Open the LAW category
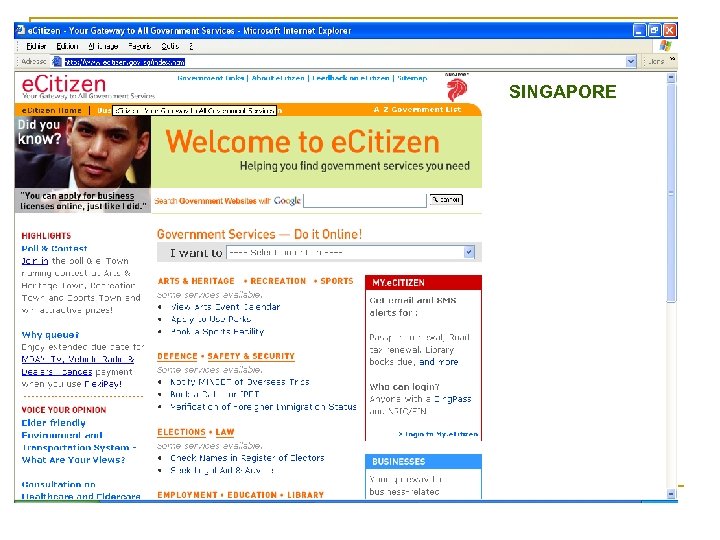Viewport: 720px width, 540px height. (225, 432)
